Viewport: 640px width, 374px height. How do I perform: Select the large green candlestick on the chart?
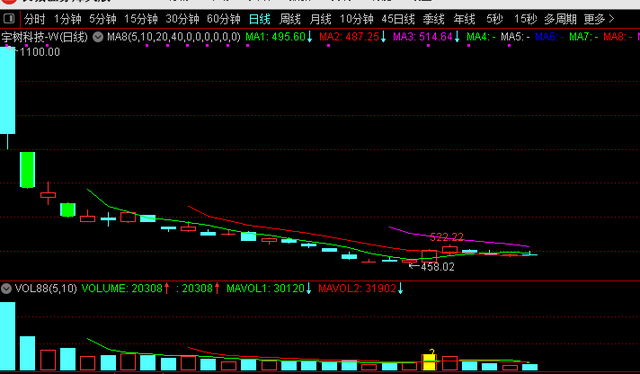(27, 169)
